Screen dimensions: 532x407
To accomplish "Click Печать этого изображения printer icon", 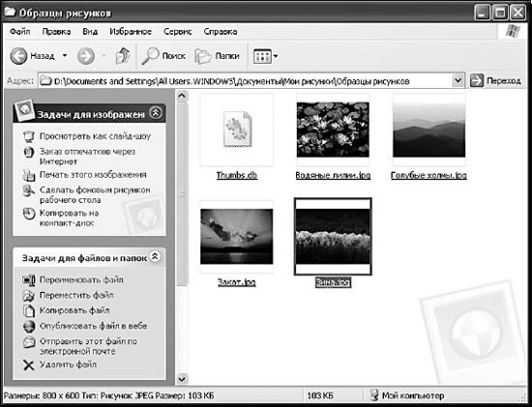I will tap(29, 175).
